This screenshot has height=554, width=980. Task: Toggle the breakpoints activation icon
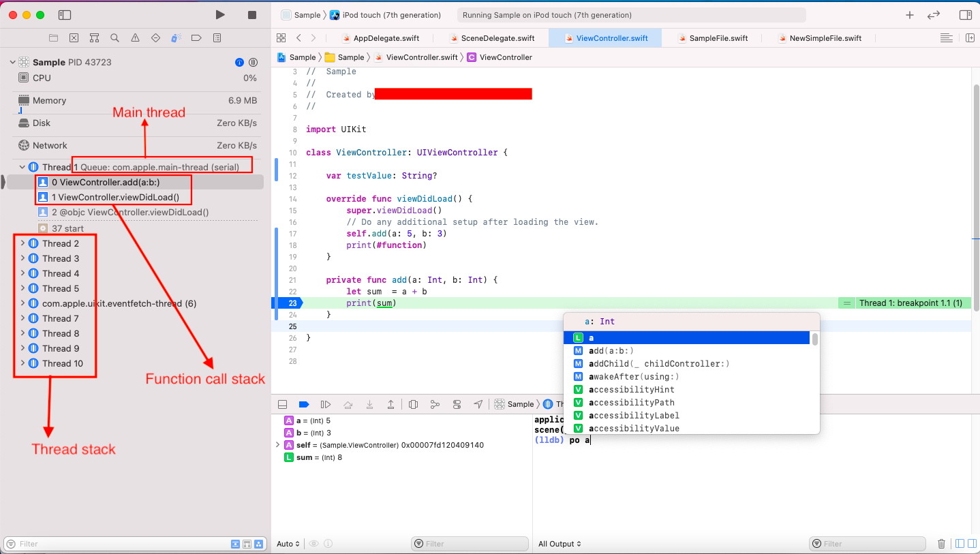304,404
